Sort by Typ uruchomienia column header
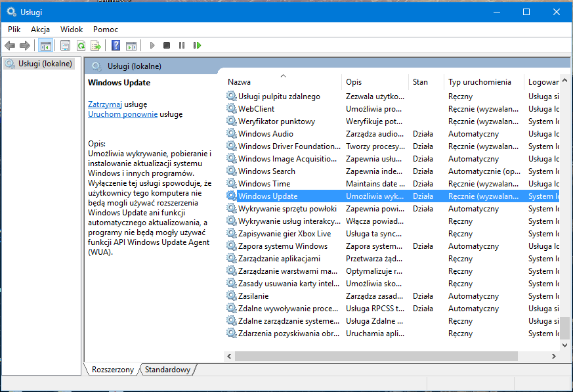Screen dimensions: 573x392 click(484, 82)
